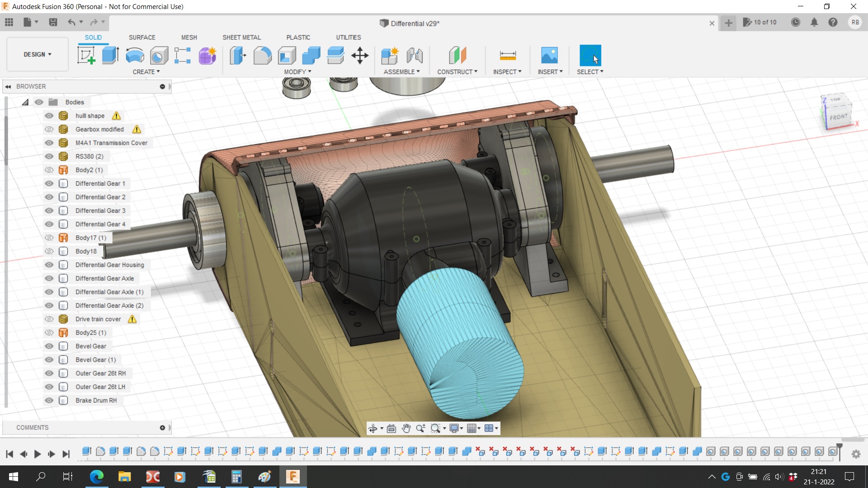Click the Combine bodies icon

point(311,56)
